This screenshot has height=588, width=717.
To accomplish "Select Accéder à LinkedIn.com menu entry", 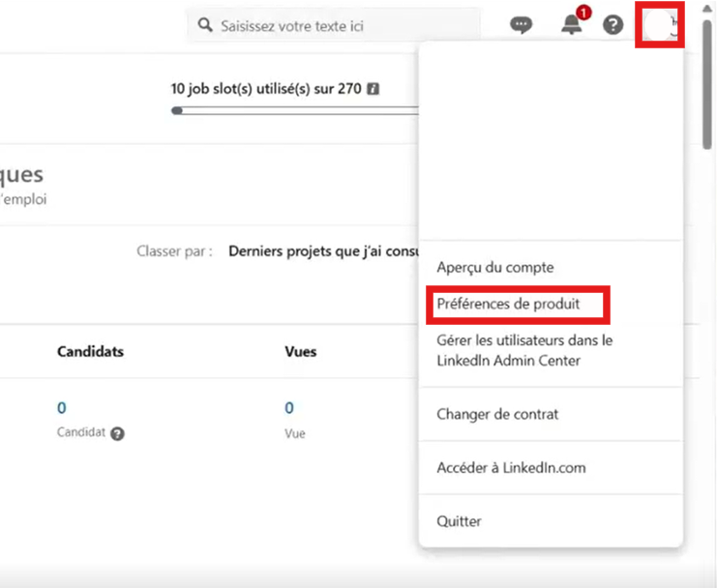I will pyautogui.click(x=511, y=468).
